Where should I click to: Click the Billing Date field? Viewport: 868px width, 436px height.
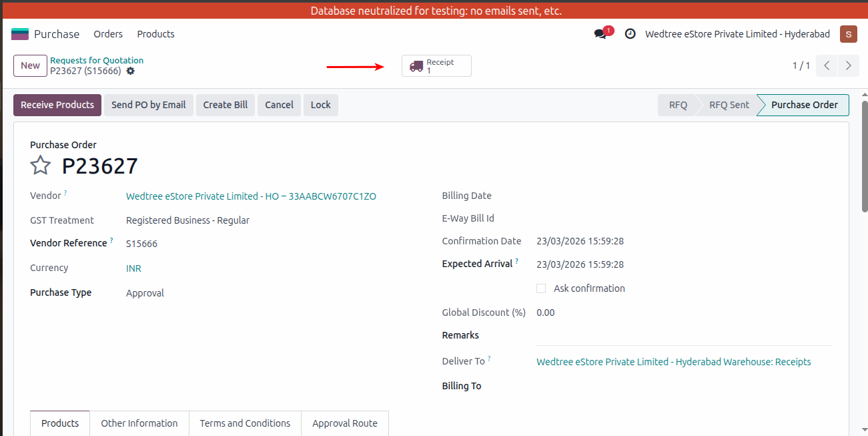tap(685, 196)
